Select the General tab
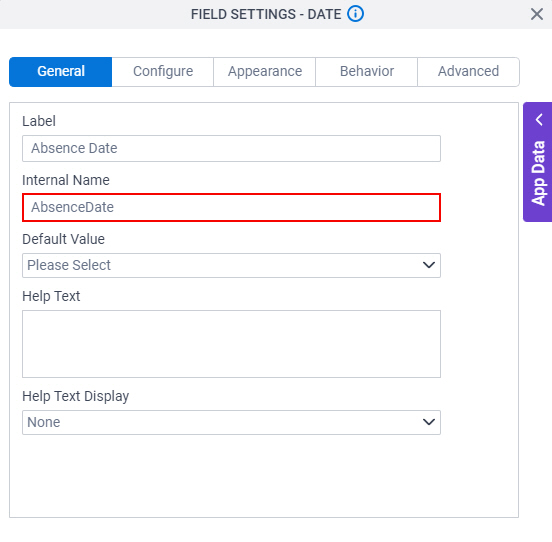The image size is (552, 542). coord(61,72)
